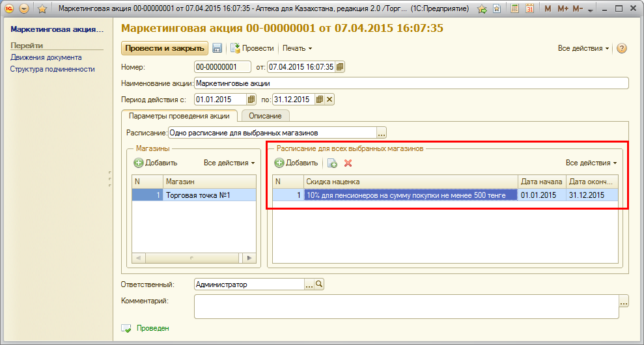Click Провести и закрыть button
Viewport: 644px width, 345px height.
pyautogui.click(x=165, y=48)
